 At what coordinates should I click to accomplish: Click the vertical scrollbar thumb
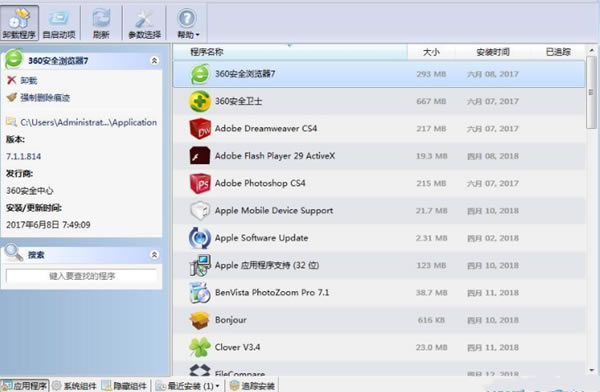pos(592,92)
